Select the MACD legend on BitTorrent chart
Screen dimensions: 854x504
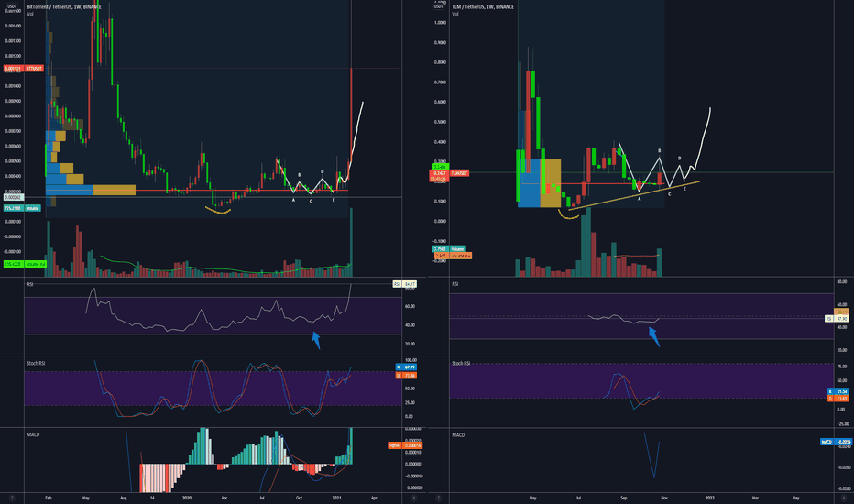coord(33,434)
